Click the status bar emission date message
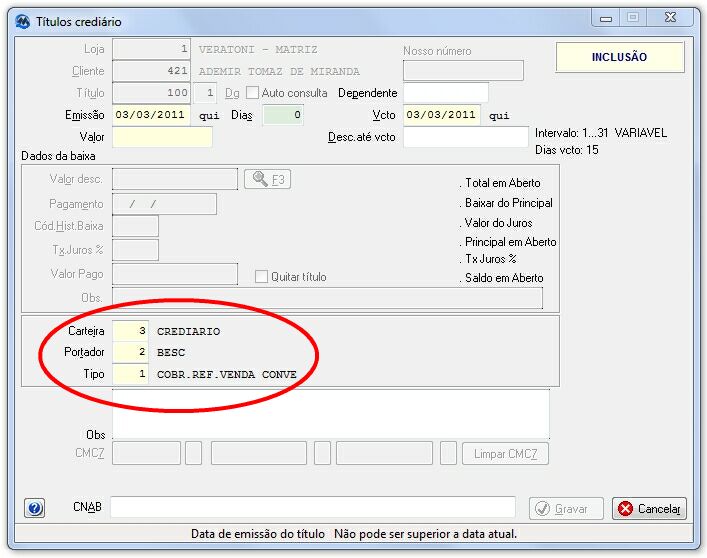The image size is (707, 558). tap(354, 534)
